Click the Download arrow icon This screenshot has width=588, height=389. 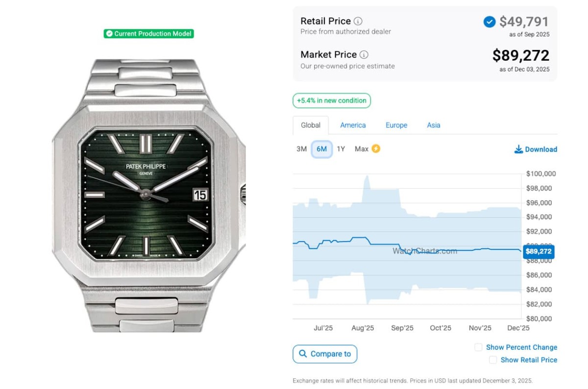tap(518, 149)
